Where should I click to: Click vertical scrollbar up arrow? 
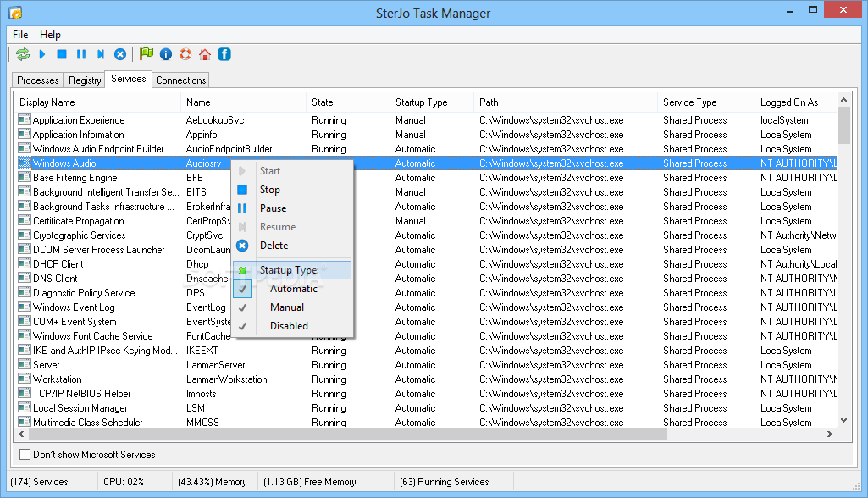pyautogui.click(x=843, y=100)
